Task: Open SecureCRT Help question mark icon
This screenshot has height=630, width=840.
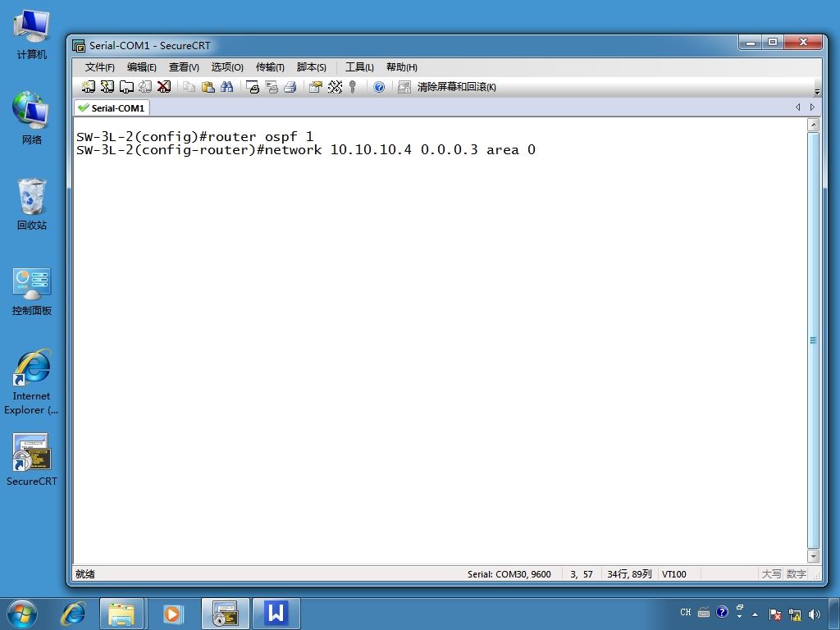Action: pos(379,87)
